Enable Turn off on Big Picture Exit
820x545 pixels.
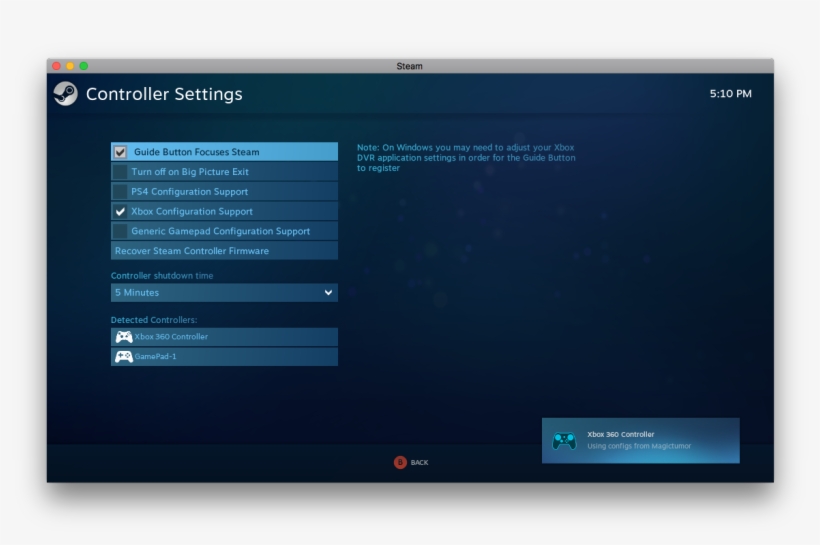(x=120, y=172)
